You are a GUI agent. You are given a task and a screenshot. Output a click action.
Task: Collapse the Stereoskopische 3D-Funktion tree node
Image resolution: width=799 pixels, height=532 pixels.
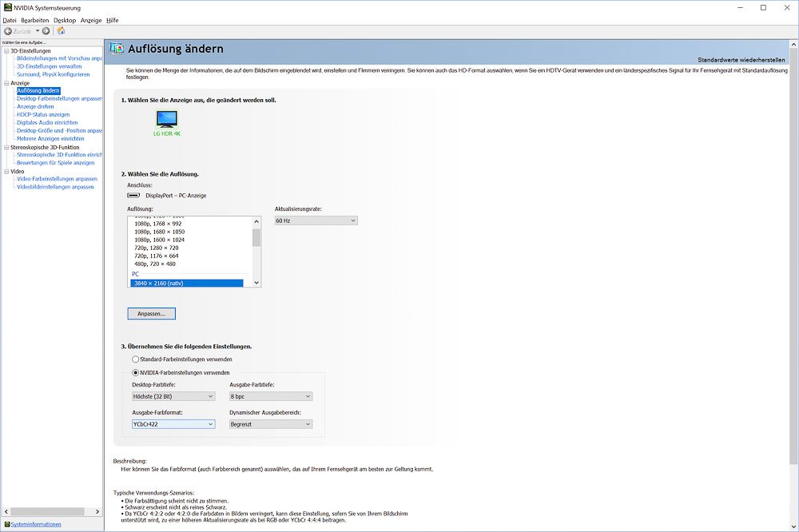[x=6, y=147]
